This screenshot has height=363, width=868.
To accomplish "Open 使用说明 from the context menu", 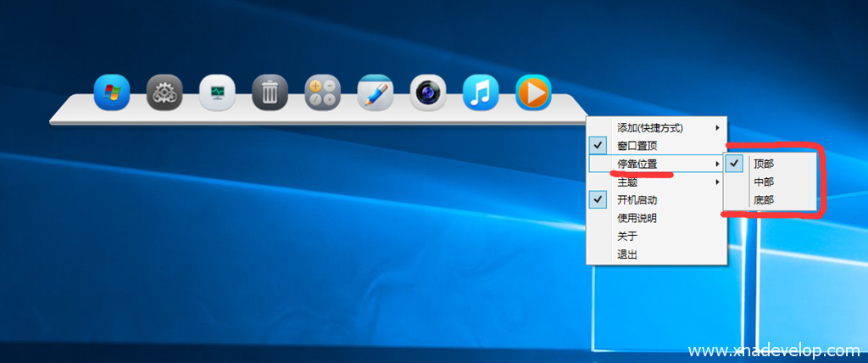I will pyautogui.click(x=637, y=218).
